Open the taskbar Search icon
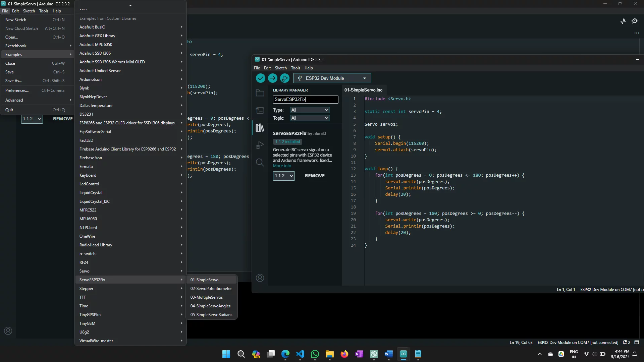 click(241, 354)
